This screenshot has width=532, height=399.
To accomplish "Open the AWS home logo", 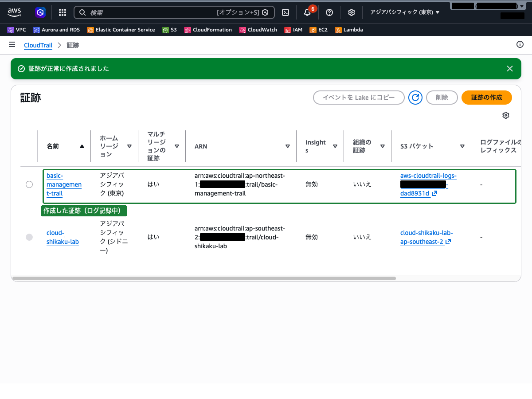I will tap(15, 12).
